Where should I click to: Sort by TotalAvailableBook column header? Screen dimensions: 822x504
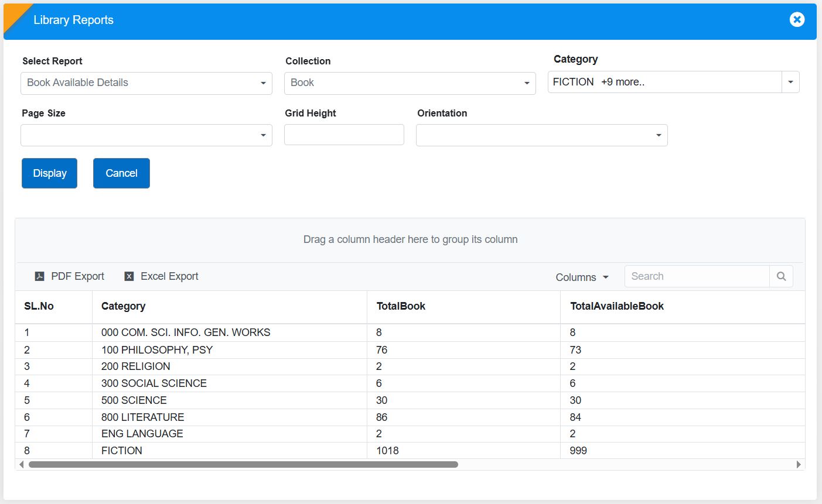(616, 306)
